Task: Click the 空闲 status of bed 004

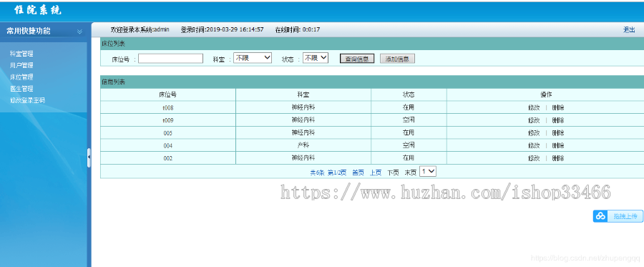Action: pyautogui.click(x=409, y=145)
